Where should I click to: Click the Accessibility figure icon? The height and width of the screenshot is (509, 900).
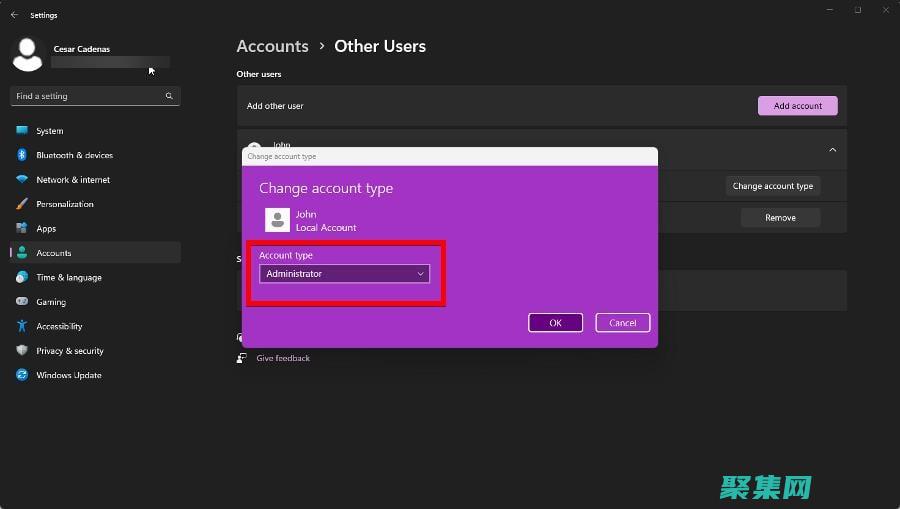click(22, 326)
